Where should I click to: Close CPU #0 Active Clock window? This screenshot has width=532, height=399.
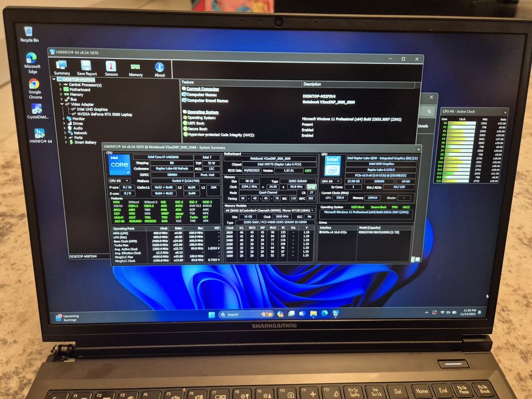pyautogui.click(x=505, y=112)
